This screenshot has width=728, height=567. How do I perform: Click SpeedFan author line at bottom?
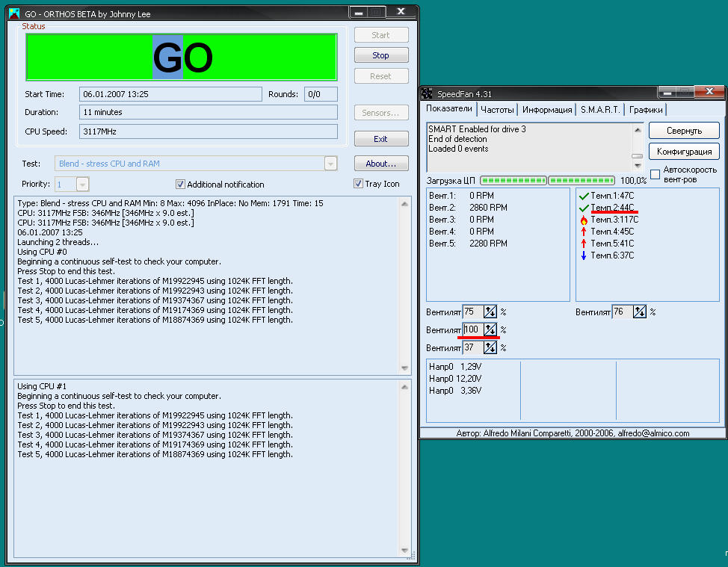click(573, 433)
